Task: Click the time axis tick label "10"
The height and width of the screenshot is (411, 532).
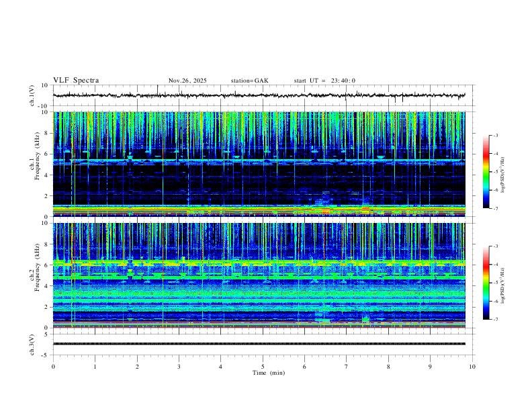Action: click(x=472, y=367)
